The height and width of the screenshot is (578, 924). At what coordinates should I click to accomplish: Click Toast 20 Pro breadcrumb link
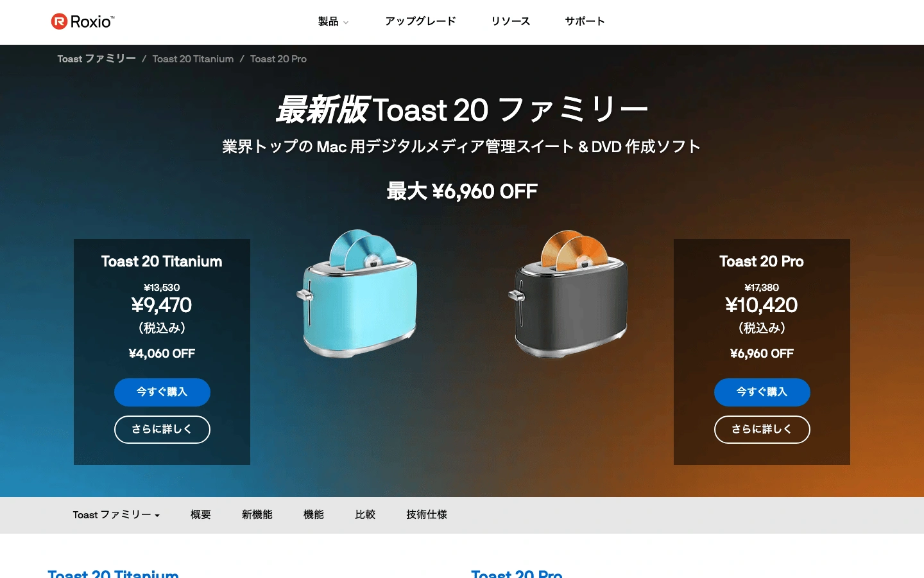click(x=278, y=58)
